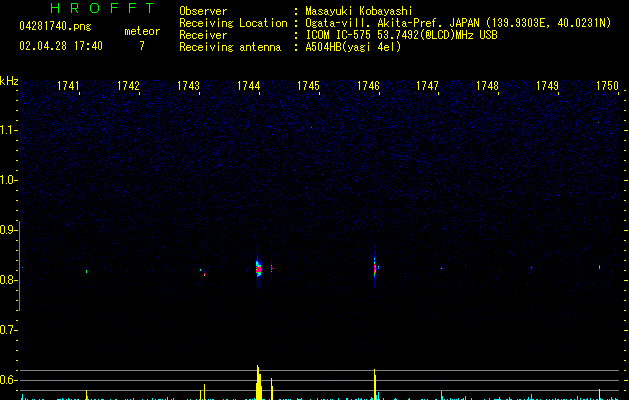Viewport: 629px width, 400px height.
Task: Click the 0.6 kHz frequency label
Action: tap(8, 380)
